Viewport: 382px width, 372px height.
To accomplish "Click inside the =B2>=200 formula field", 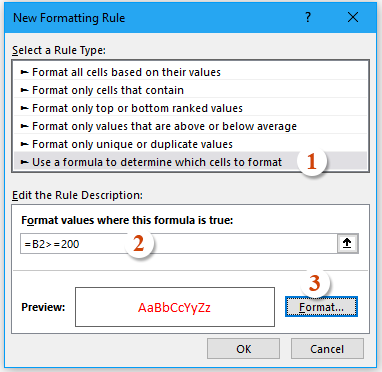I will click(x=179, y=244).
